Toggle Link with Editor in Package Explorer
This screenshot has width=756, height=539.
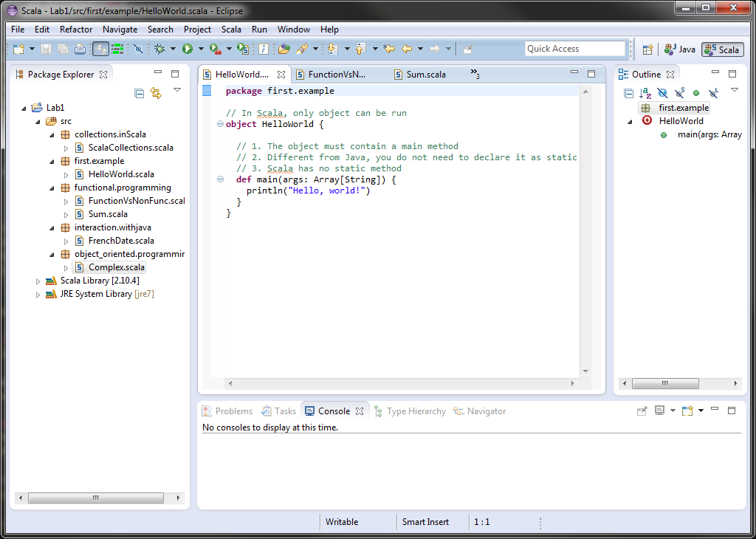click(156, 93)
